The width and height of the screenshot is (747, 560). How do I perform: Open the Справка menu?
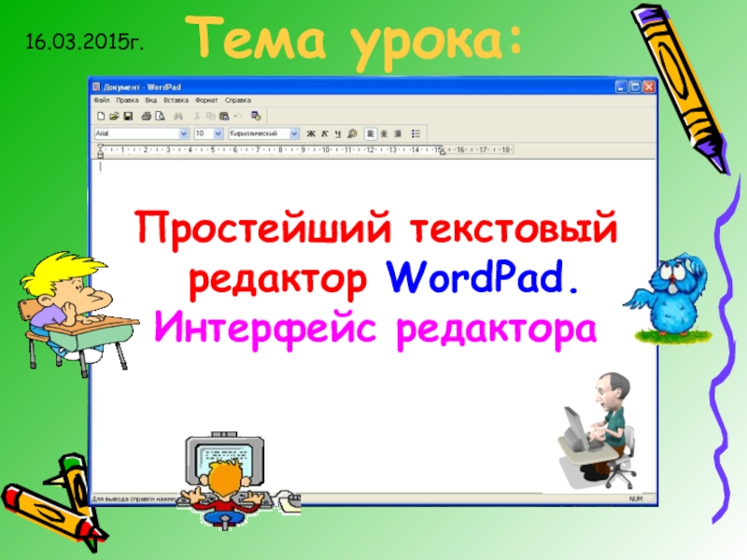tap(238, 101)
